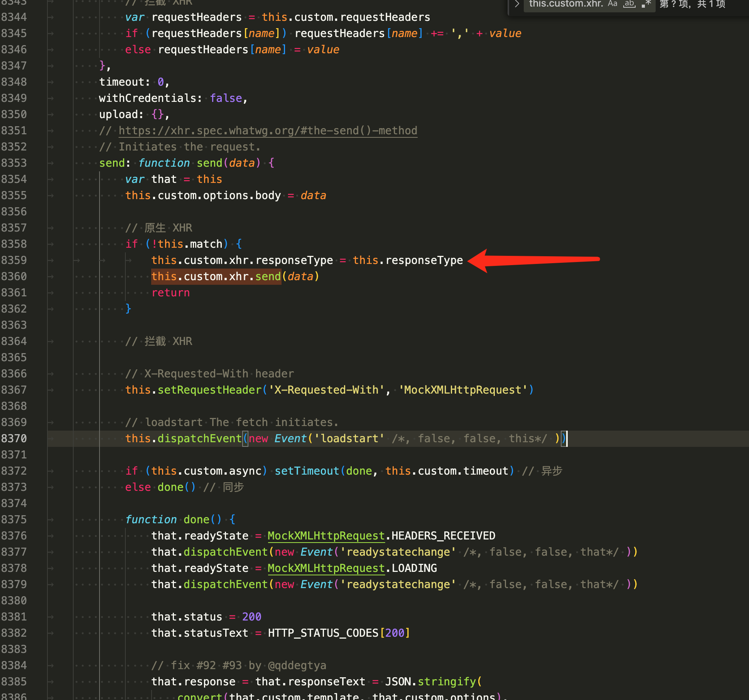Click the 'loadstart' string literal
The height and width of the screenshot is (700, 749).
[x=349, y=438]
